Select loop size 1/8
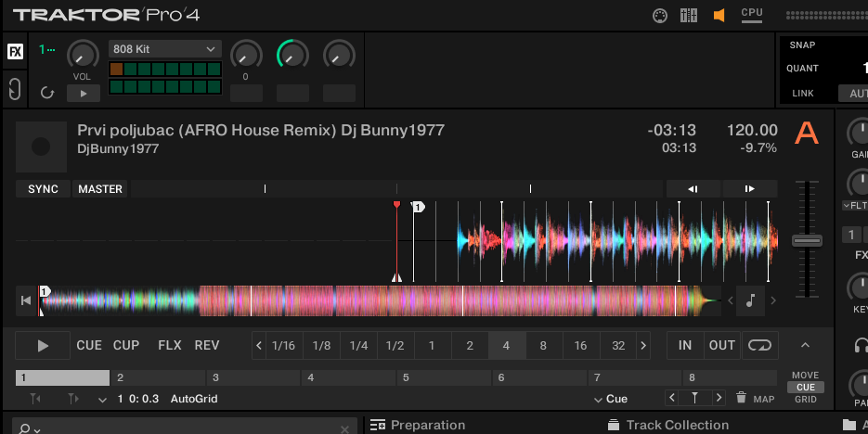The width and height of the screenshot is (868, 434). (321, 346)
